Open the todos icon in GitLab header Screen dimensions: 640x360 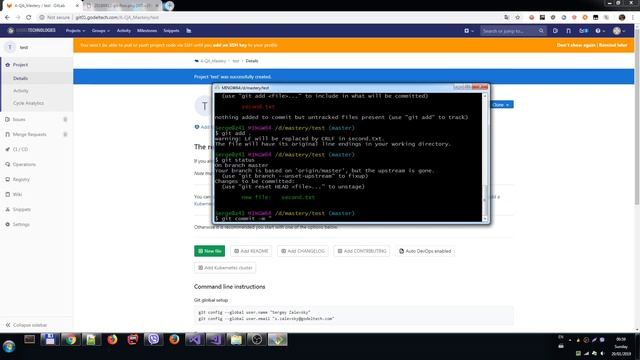click(583, 31)
